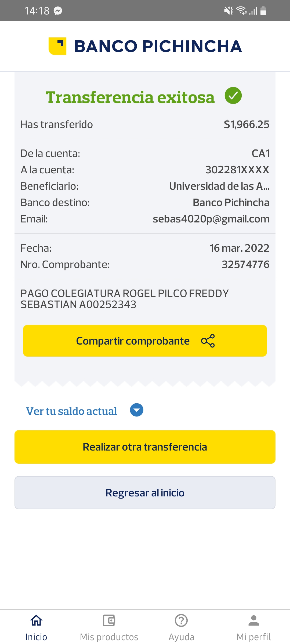Tap the Mi perfil person icon
The width and height of the screenshot is (290, 644).
coord(254,620)
